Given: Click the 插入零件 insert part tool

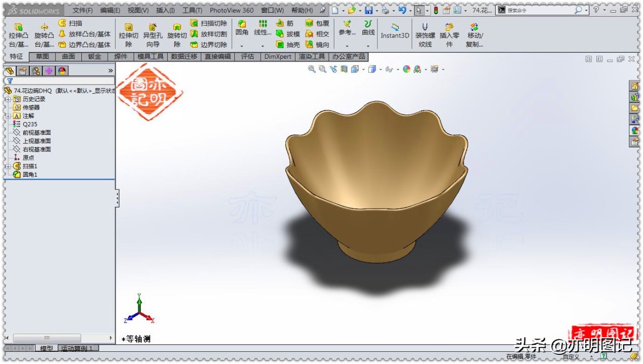Looking at the screenshot, I should 449,35.
